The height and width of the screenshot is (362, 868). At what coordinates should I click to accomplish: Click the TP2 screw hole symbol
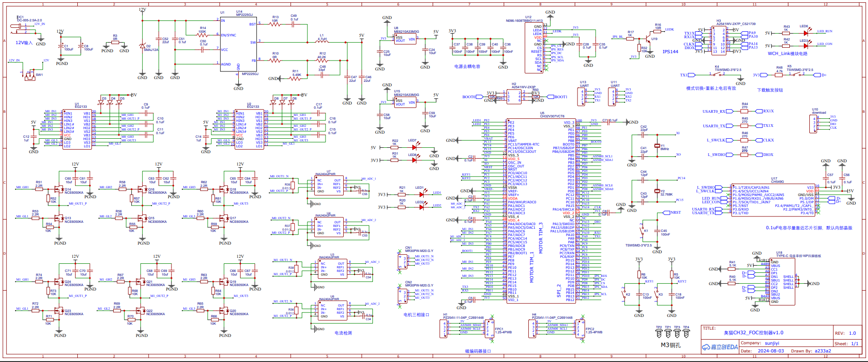[659, 334]
